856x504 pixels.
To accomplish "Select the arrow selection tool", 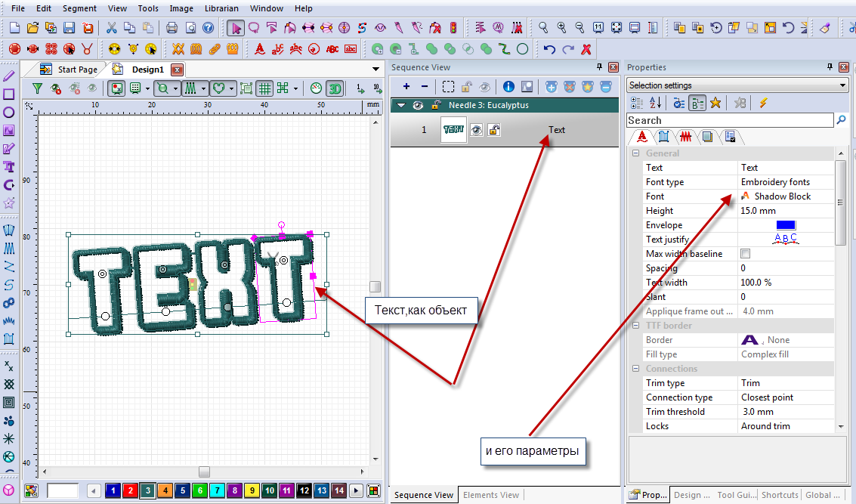I will (x=236, y=28).
